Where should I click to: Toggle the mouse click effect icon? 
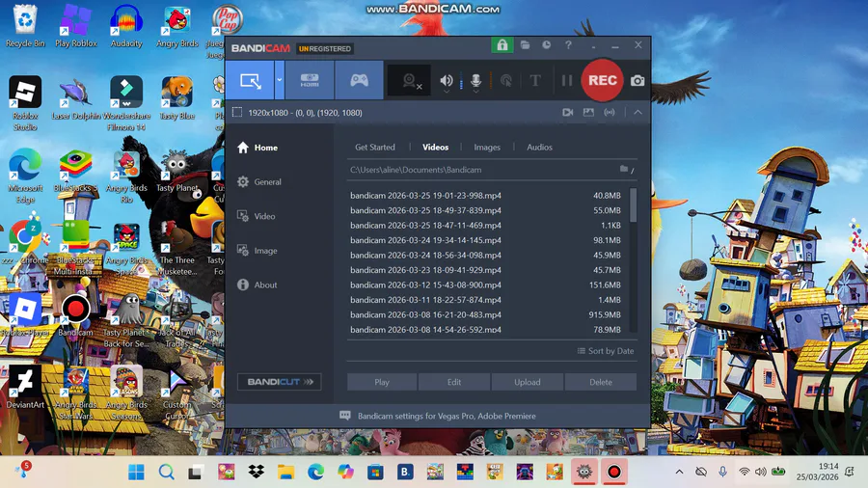coord(506,81)
